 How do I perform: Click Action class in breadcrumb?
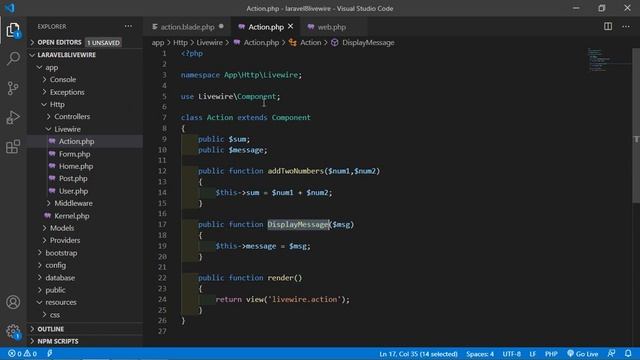click(310, 42)
